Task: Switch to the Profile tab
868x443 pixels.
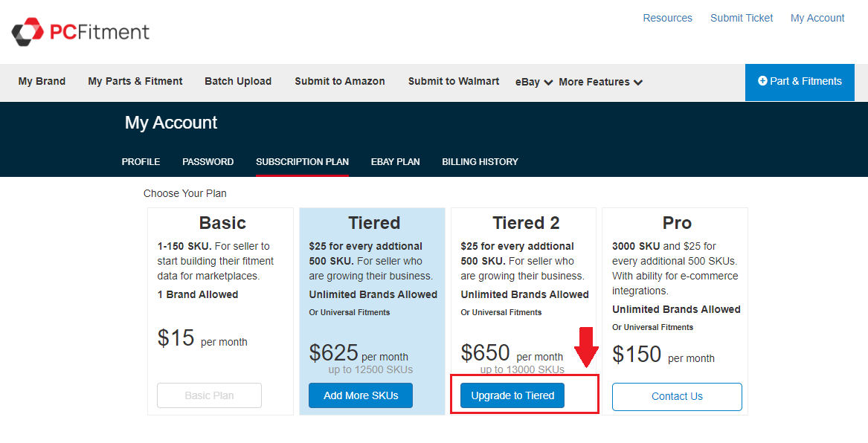Action: [141, 161]
